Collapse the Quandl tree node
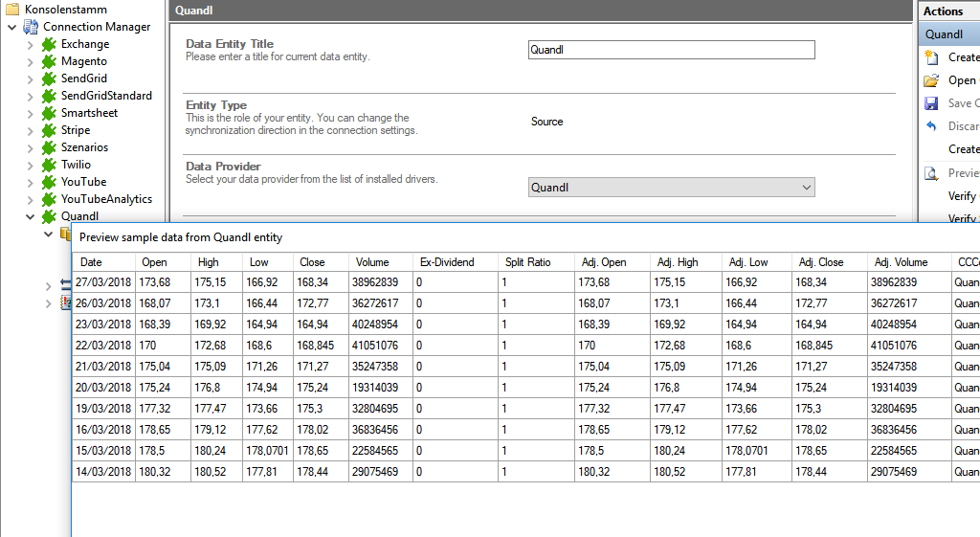The image size is (980, 537). (x=30, y=216)
